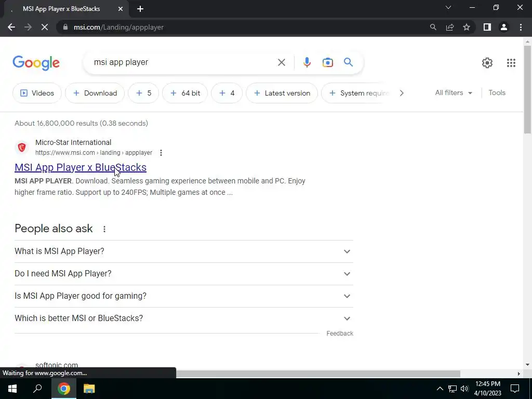Click Feedback link

click(340, 334)
